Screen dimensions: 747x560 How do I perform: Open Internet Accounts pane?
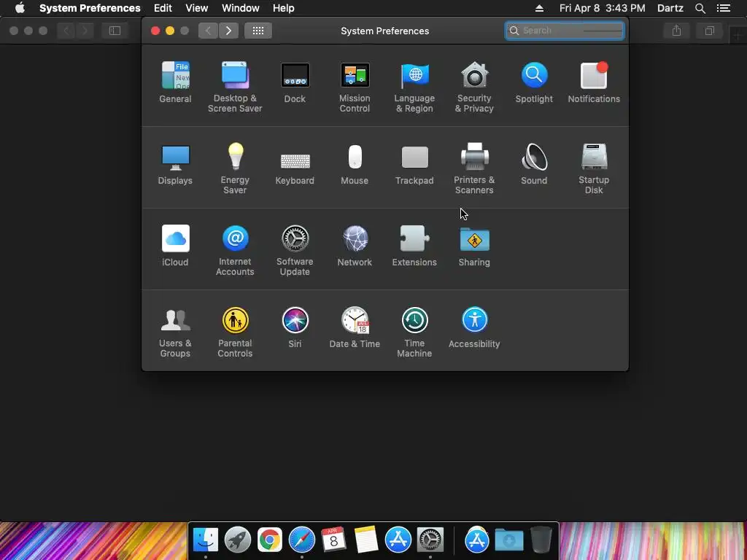pos(235,251)
